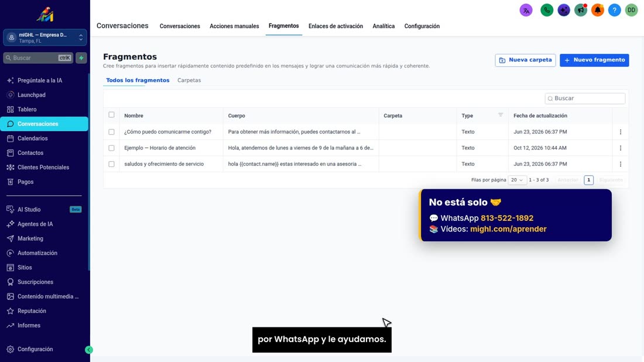Screen dimensions: 644x362
Task: Click fragment name ¿Cómo puedo comunicarme contigo?
Action: [167, 132]
